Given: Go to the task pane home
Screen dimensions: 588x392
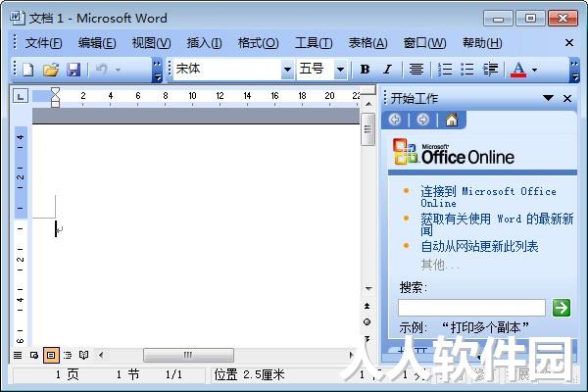Looking at the screenshot, I should (x=452, y=120).
